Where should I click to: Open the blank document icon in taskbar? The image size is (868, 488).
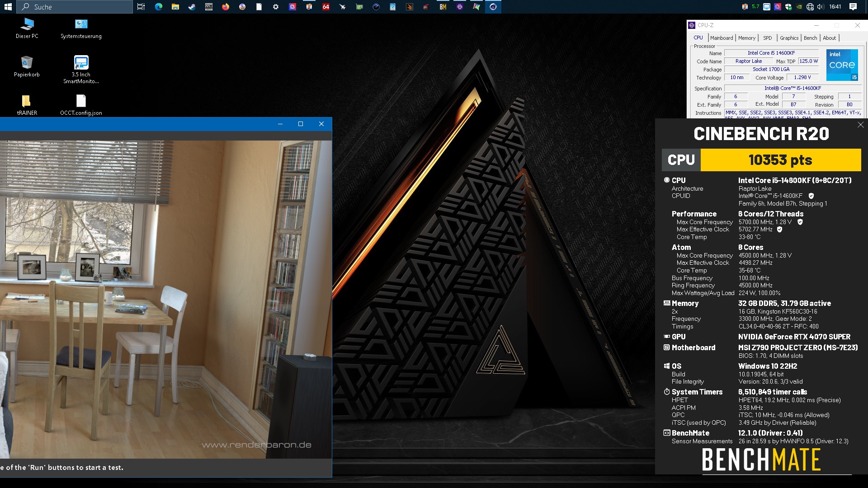[259, 7]
